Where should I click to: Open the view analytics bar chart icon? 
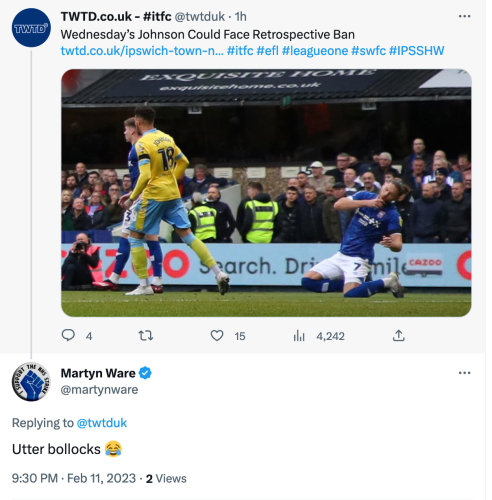point(299,336)
